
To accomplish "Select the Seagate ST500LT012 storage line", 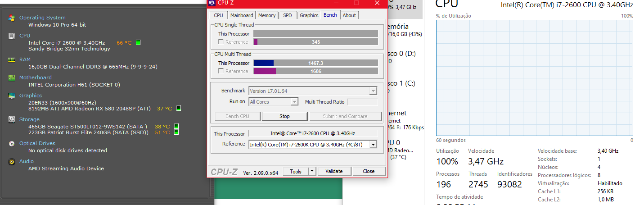I will click(x=88, y=127).
